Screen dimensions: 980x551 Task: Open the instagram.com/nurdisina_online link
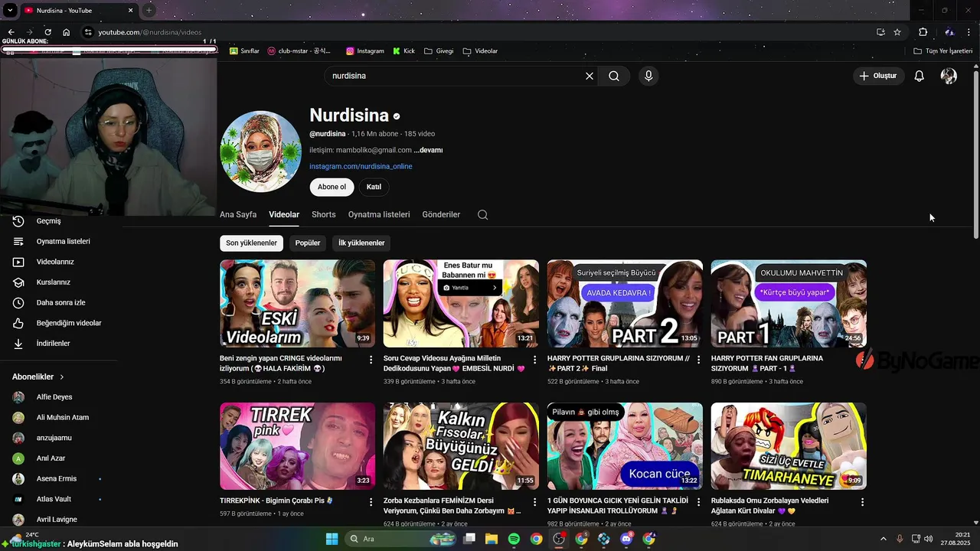361,167
